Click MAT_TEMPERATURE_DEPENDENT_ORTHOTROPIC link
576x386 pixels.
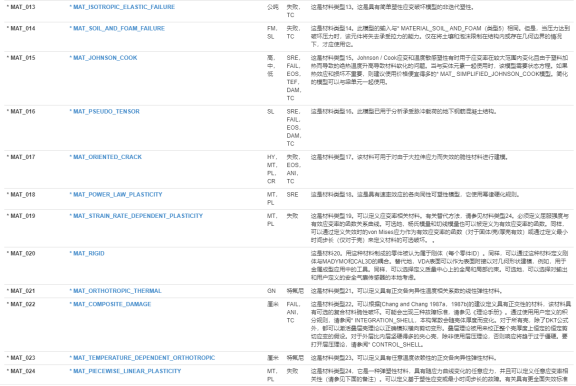pos(142,357)
